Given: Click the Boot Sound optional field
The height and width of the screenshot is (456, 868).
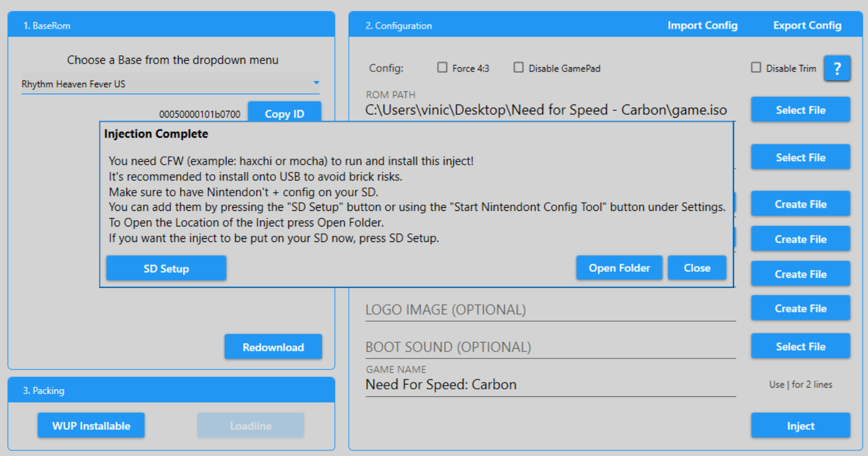Looking at the screenshot, I should coord(550,347).
